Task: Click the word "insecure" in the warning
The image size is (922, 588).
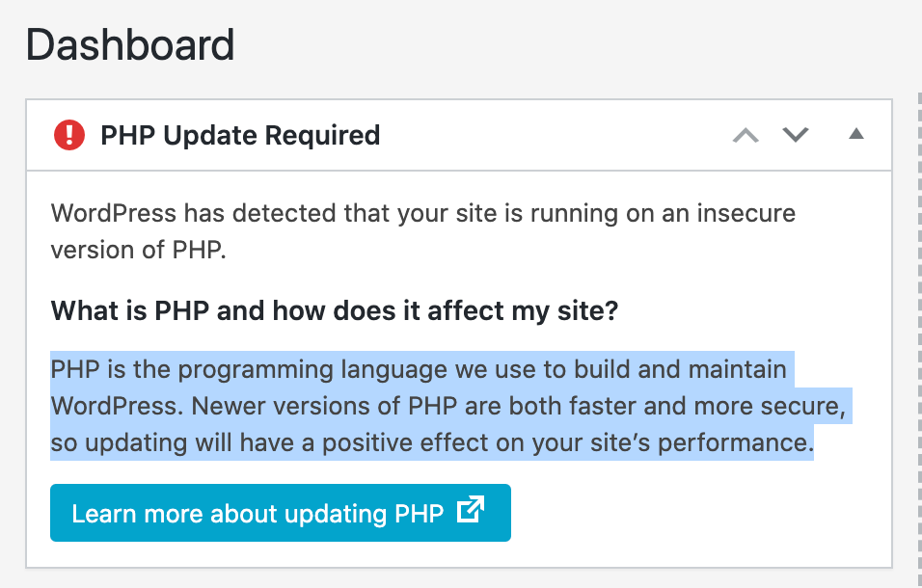Action: 747,213
